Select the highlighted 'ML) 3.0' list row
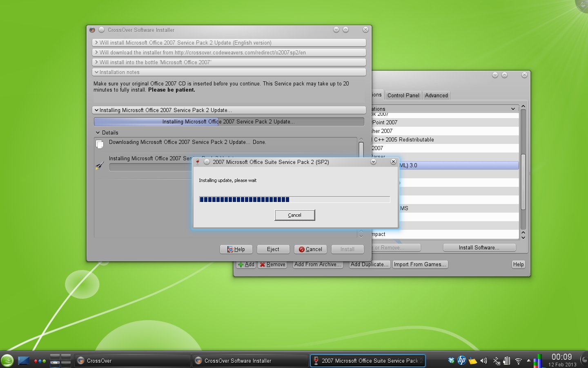The image size is (588, 368). [459, 165]
